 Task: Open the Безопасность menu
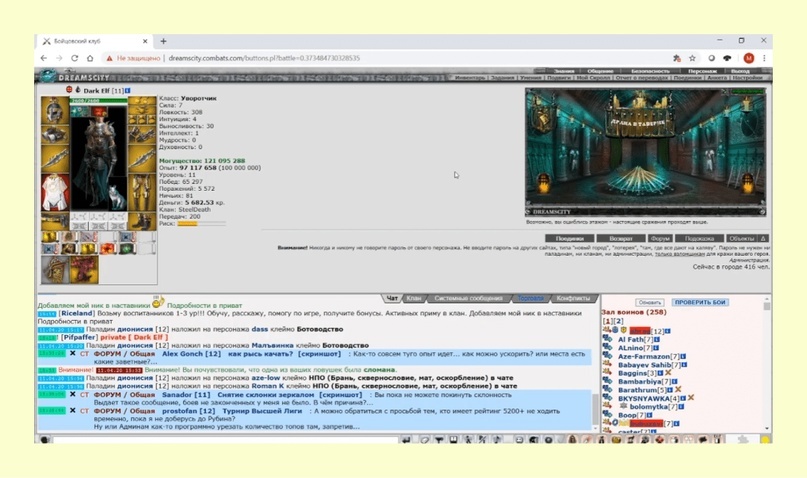[650, 71]
